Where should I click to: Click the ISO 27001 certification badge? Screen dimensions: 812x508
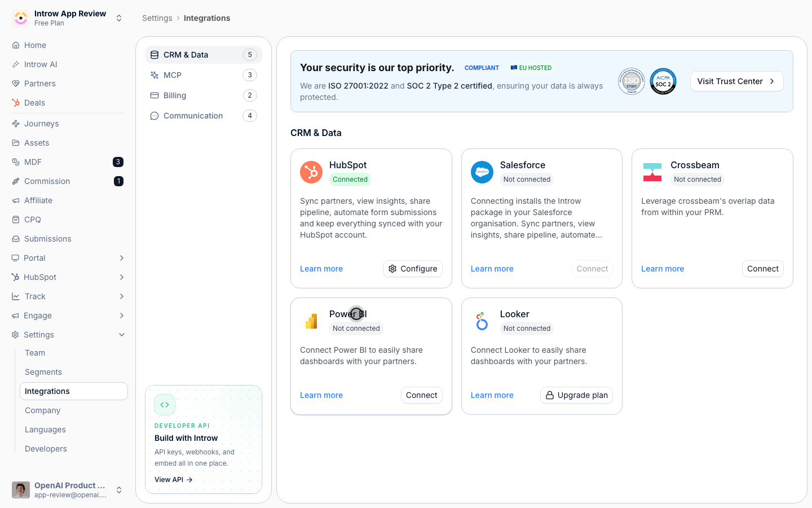(632, 81)
